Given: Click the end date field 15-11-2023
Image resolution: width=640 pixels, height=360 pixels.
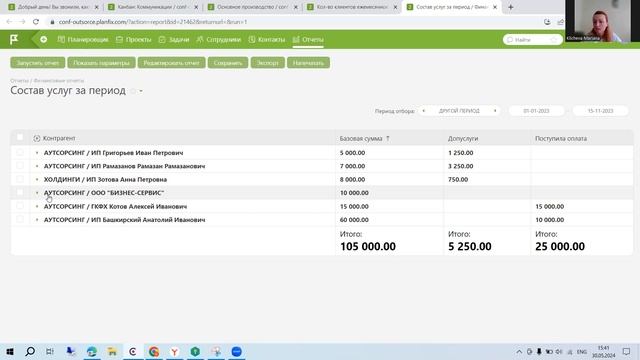Looking at the screenshot, I should pyautogui.click(x=600, y=111).
